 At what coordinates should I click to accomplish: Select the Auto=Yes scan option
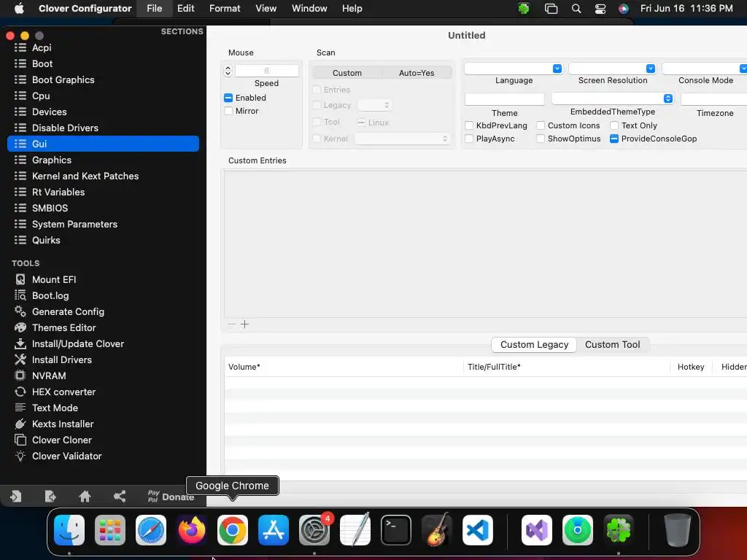coord(417,73)
